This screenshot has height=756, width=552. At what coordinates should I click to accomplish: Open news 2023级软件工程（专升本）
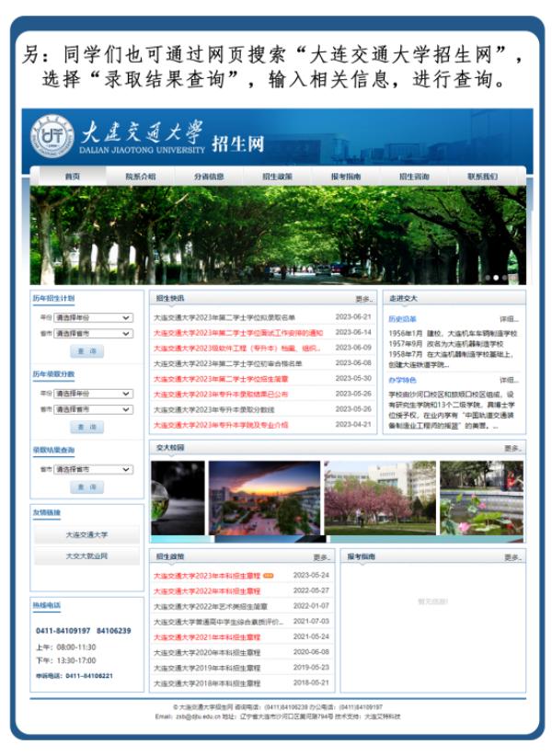(x=236, y=348)
